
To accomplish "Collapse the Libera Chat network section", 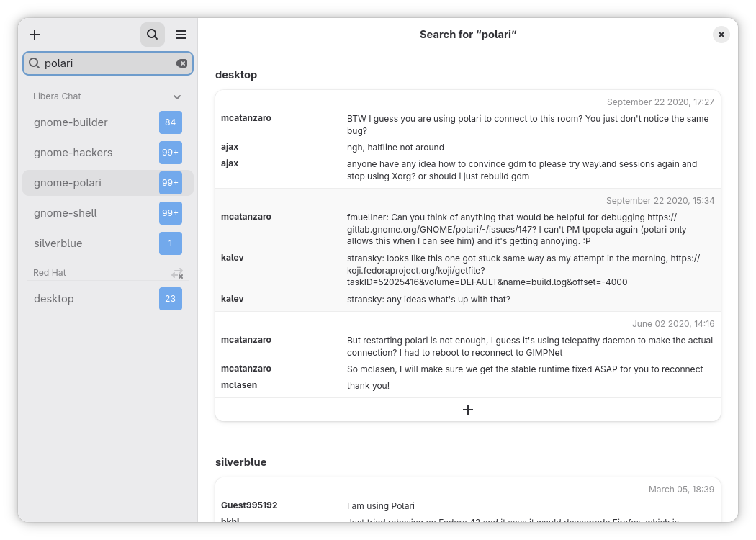I will 177,96.
